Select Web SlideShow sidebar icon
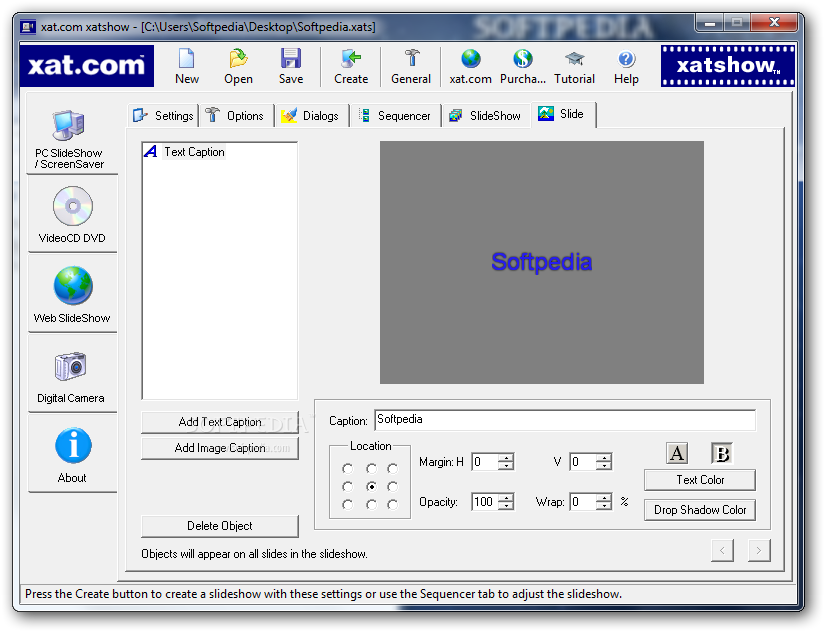825x632 pixels. [73, 286]
